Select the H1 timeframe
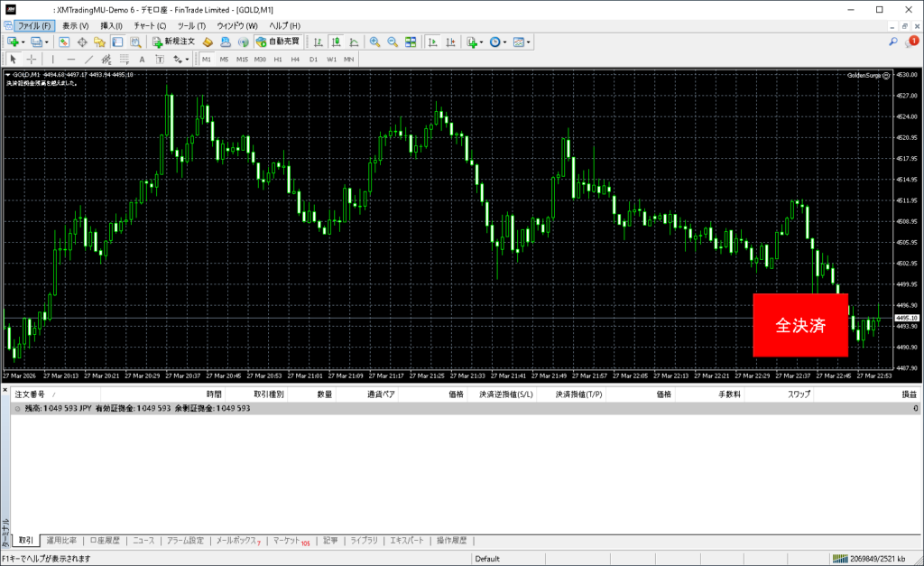The height and width of the screenshot is (566, 924). 278,59
